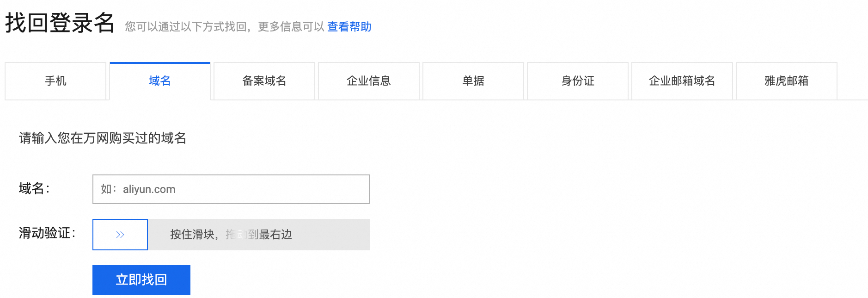Click the 域名: field label

pos(34,189)
